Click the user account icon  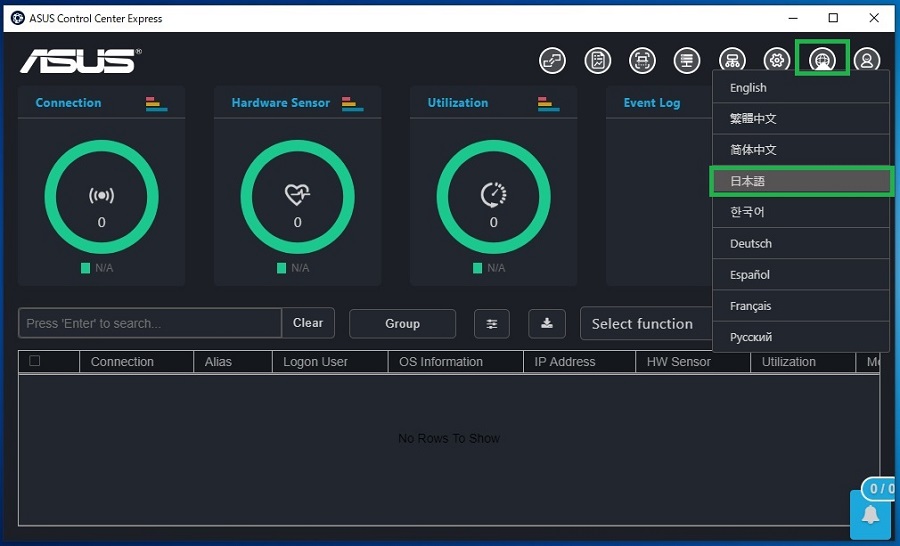pyautogui.click(x=866, y=61)
